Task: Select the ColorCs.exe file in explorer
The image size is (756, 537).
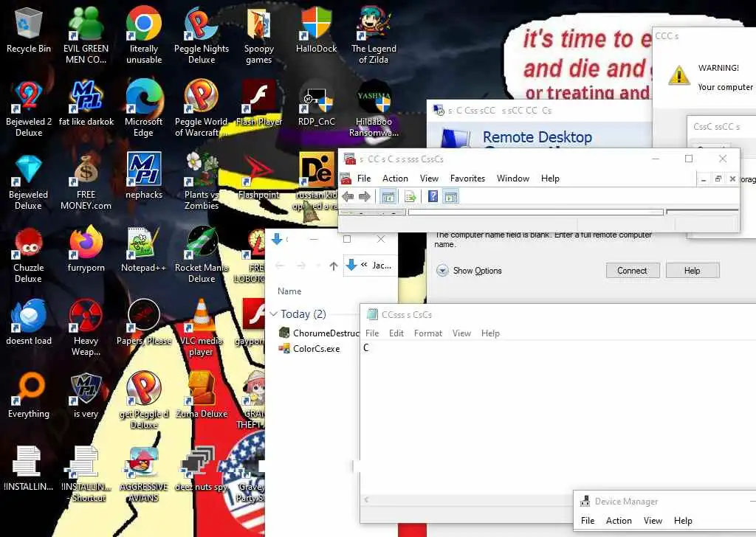Action: point(309,349)
